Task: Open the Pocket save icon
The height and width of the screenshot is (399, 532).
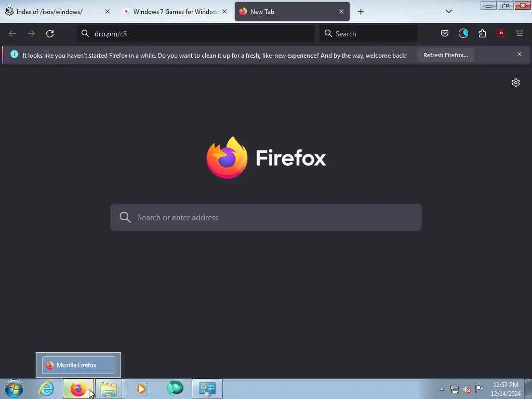Action: 445,33
